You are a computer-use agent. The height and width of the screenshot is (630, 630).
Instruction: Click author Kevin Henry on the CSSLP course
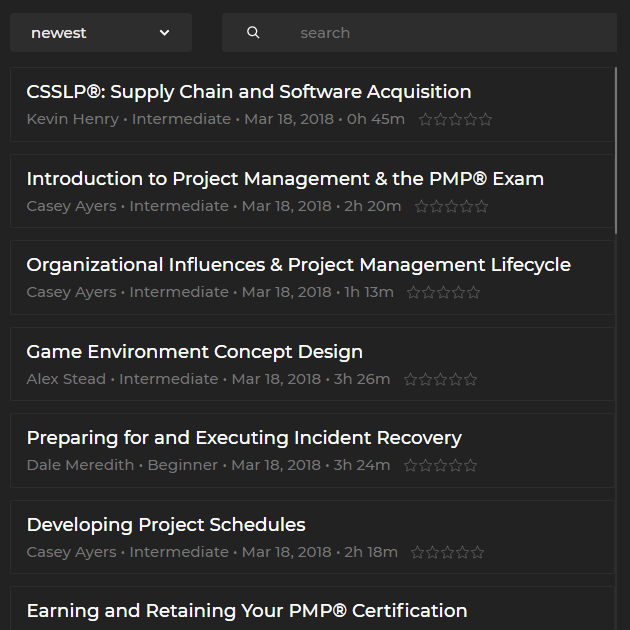click(x=73, y=120)
